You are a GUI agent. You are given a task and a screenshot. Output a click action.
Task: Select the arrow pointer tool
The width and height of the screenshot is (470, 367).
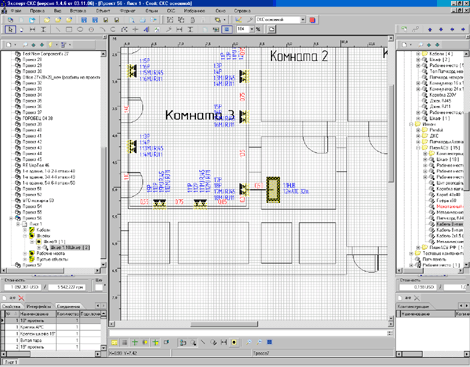tap(10, 30)
